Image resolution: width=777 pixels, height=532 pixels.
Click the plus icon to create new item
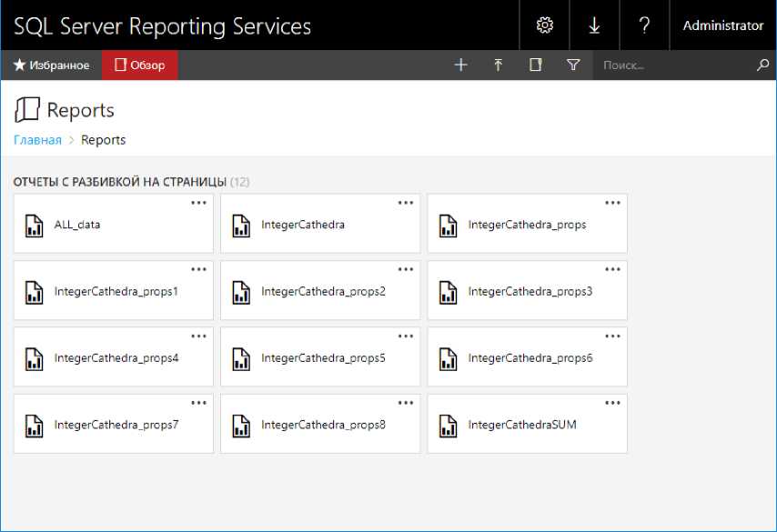460,65
